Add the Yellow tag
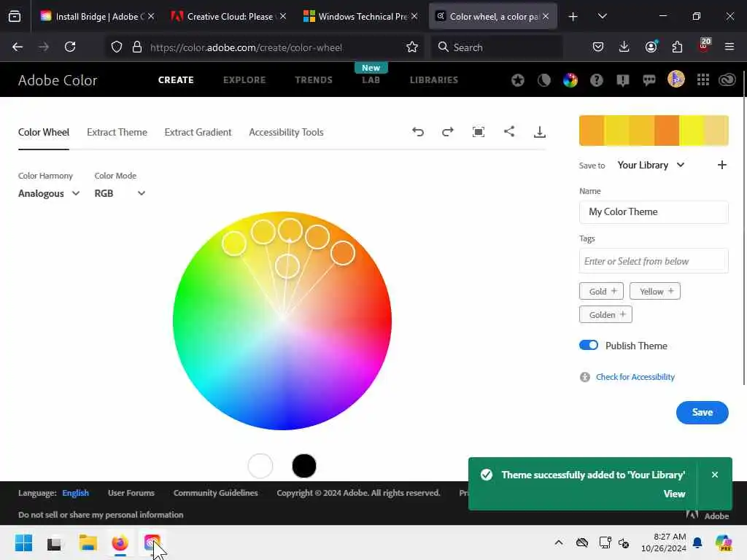 point(654,291)
